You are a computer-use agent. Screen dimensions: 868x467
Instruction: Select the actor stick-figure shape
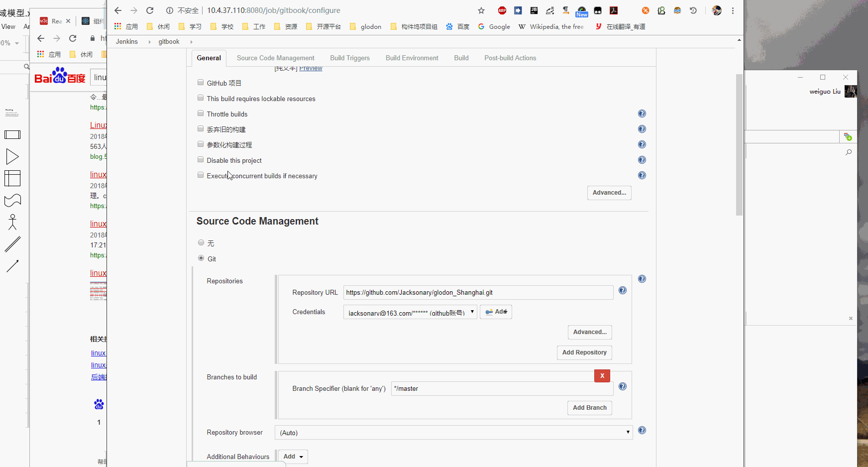click(x=12, y=222)
